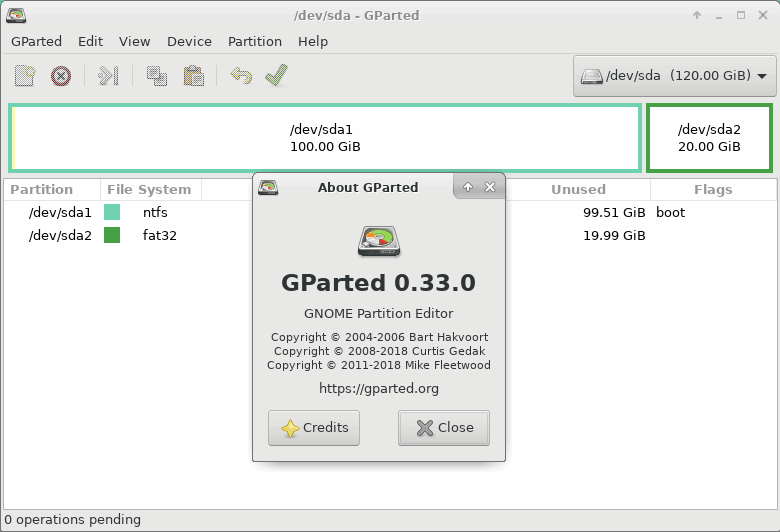The image size is (780, 532).
Task: Select the /dev/sda2 row in partition list
Action: tap(390, 235)
